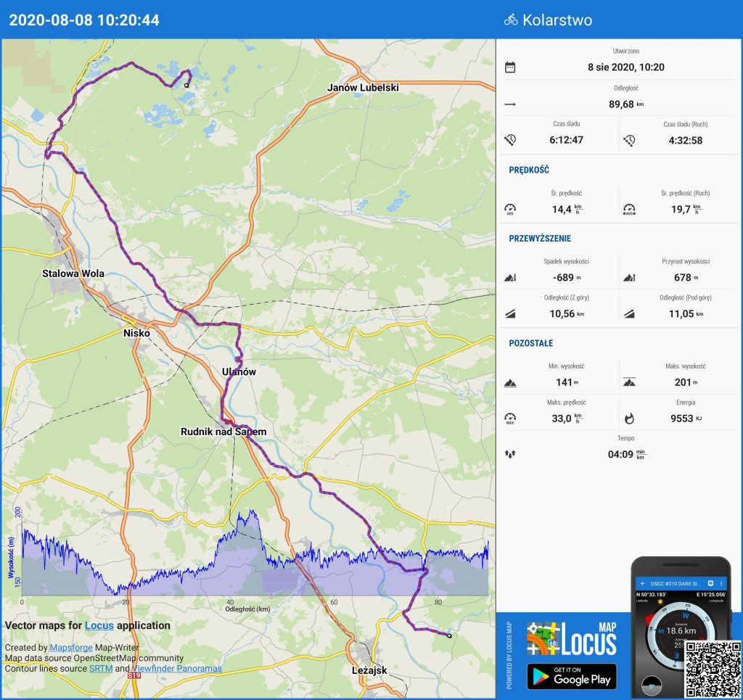Viewport: 743px width, 700px height.
Task: Click the Locus Map logo
Action: point(572,639)
